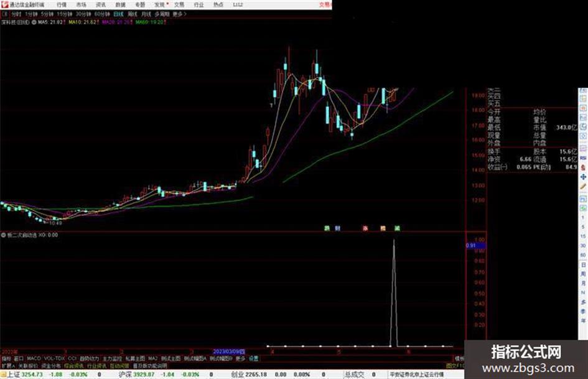Click the RSI icon in right sidebar

pyautogui.click(x=583, y=158)
